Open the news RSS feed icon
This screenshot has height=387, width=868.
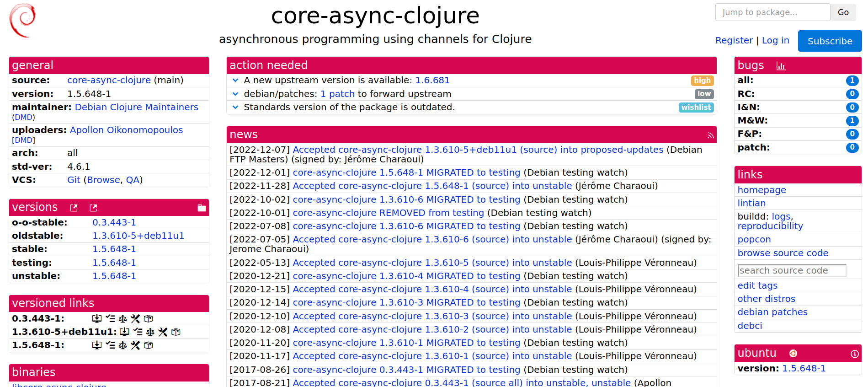(710, 135)
